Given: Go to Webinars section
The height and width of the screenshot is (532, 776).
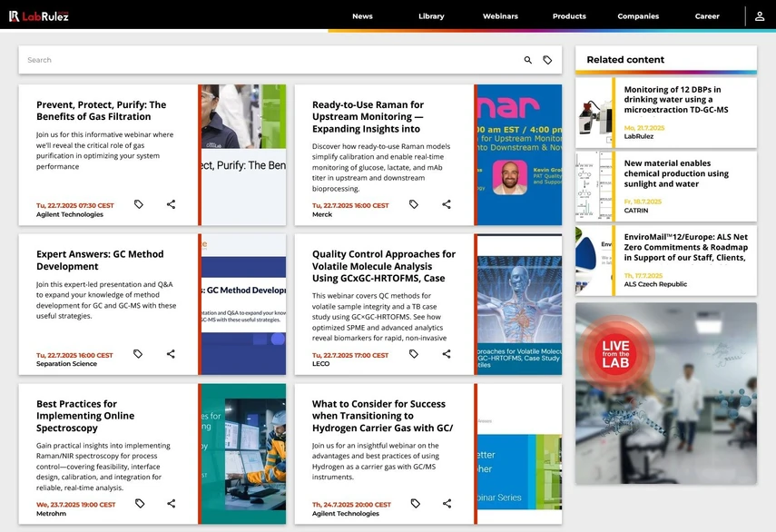Looking at the screenshot, I should click(500, 16).
